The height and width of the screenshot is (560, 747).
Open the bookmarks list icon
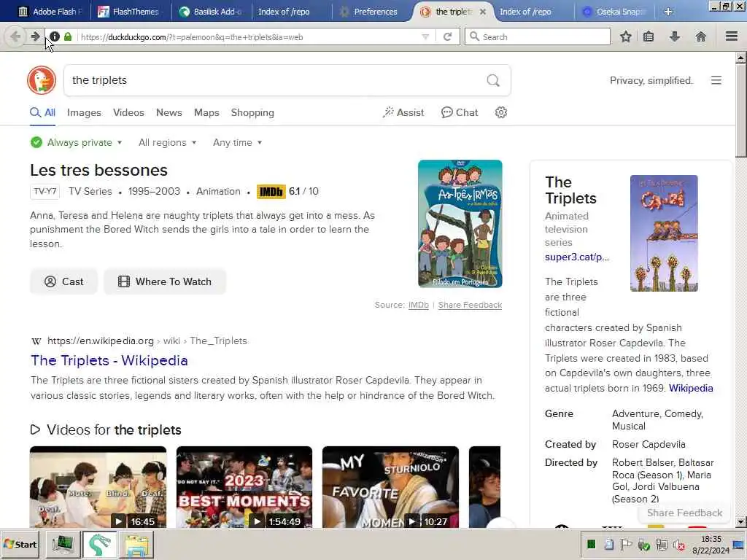click(x=649, y=36)
